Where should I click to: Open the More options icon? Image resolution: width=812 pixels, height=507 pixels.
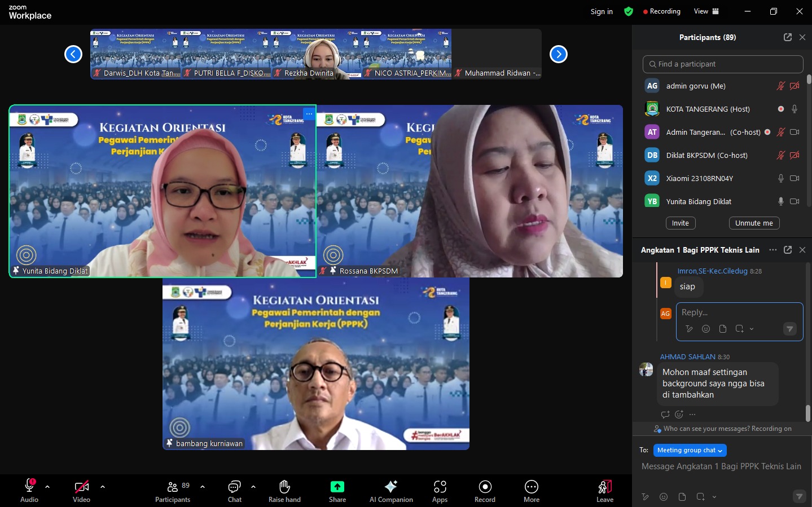coord(531,491)
